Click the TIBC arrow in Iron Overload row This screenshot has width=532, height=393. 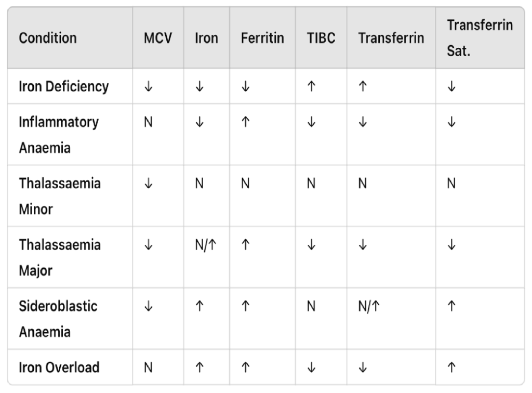[x=311, y=368]
